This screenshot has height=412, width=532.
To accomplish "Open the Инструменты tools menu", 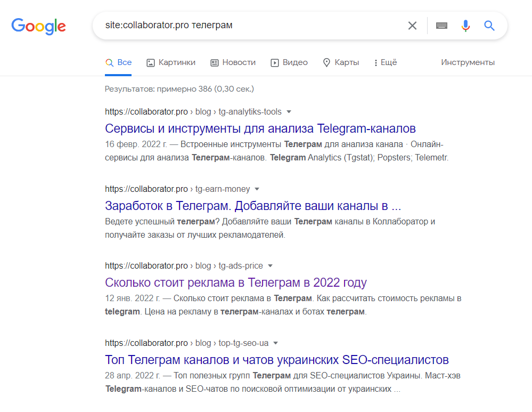I will [468, 62].
